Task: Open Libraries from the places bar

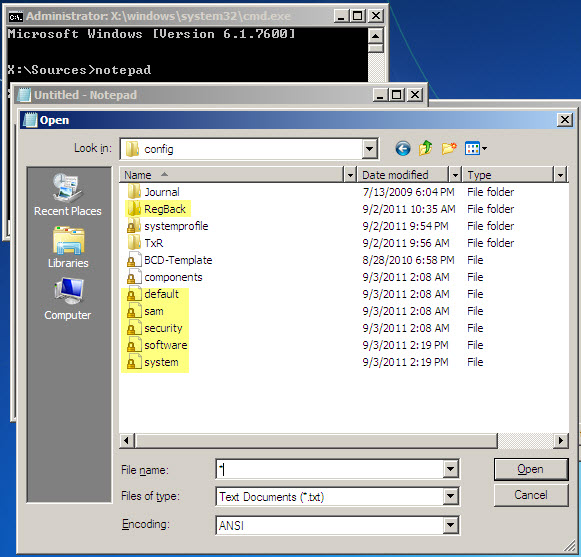Action: pos(68,247)
